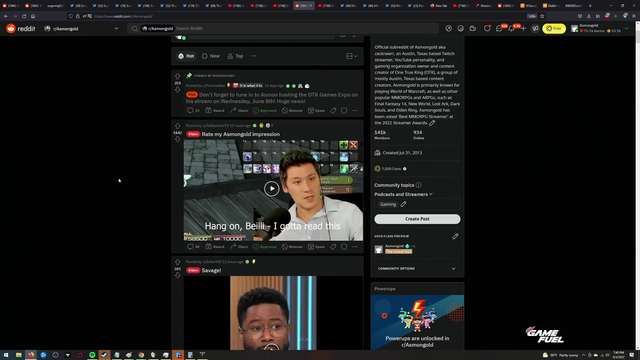Open Steam from the taskbar
The image size is (640, 360).
point(104,355)
